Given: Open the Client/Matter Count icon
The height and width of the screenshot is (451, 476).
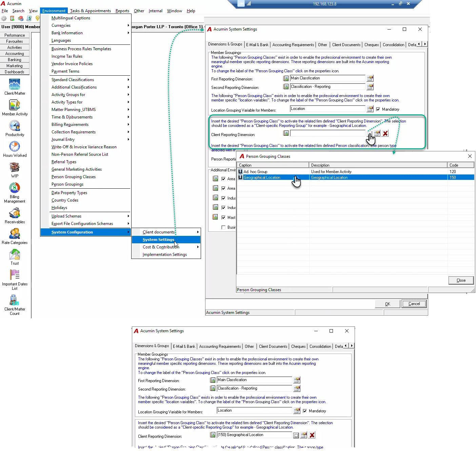Looking at the screenshot, I should point(15,300).
